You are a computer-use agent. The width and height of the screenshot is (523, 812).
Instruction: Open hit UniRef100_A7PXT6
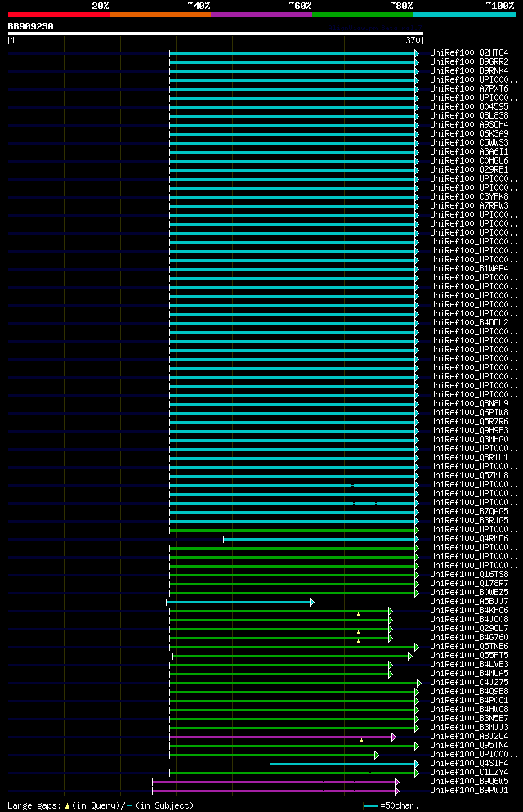pos(469,88)
